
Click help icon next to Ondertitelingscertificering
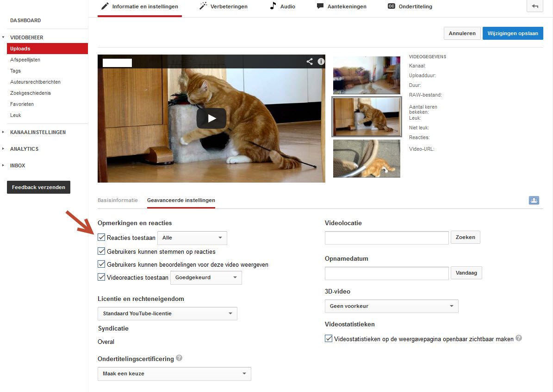point(179,358)
